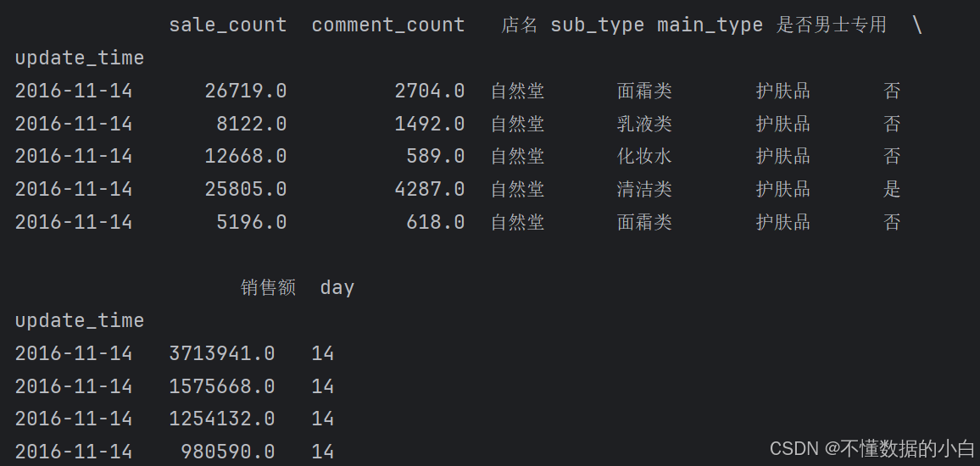
Task: Click 自然堂 in the 12668.0 row
Action: point(517,156)
